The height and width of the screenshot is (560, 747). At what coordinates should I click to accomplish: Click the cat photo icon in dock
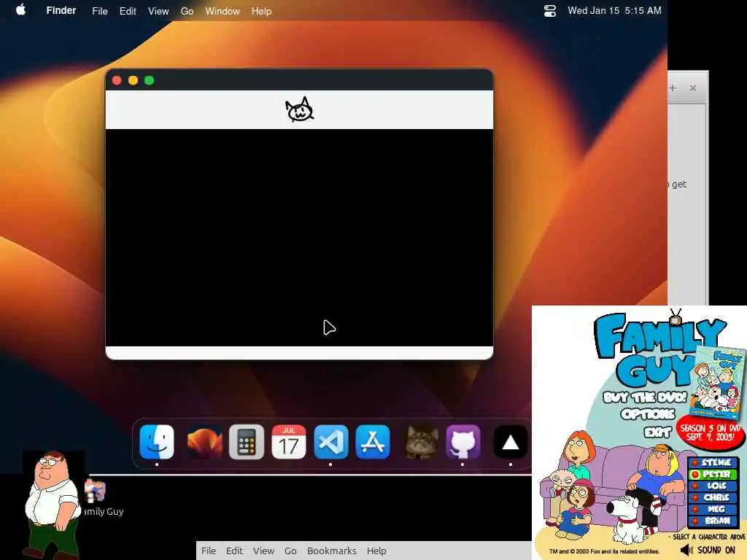(421, 441)
